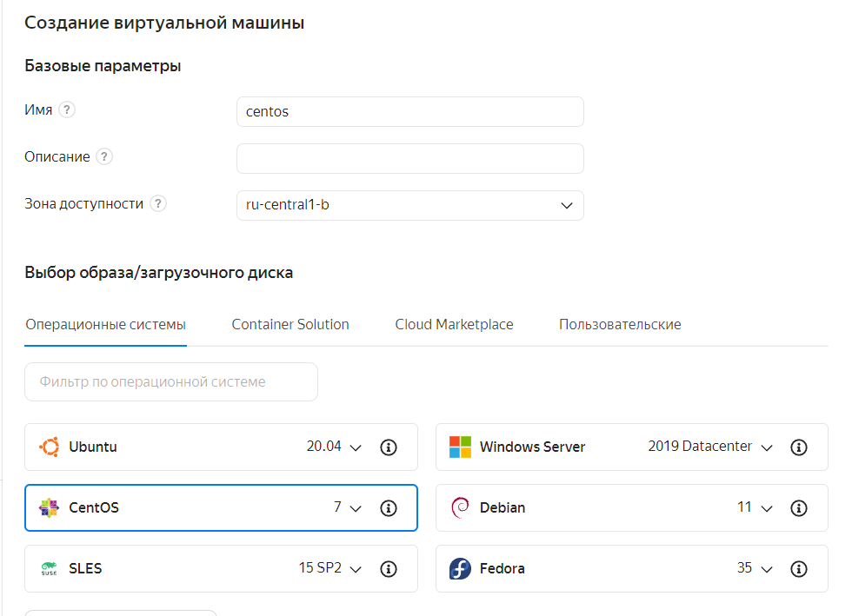Screen dimensions: 852x616
Task: Click the Debian swirl logo
Action: click(x=460, y=507)
